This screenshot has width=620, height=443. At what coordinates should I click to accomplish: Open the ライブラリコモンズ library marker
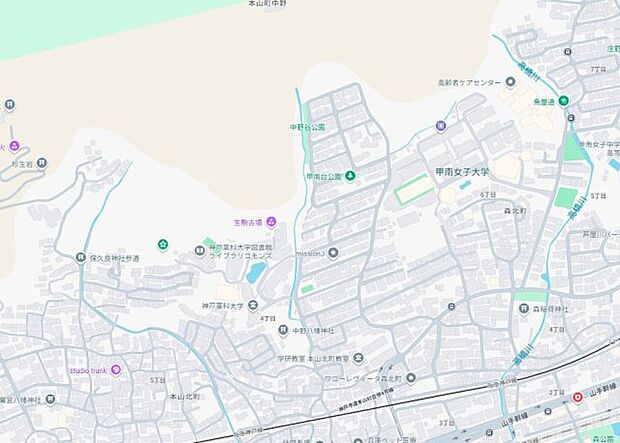coord(199,251)
